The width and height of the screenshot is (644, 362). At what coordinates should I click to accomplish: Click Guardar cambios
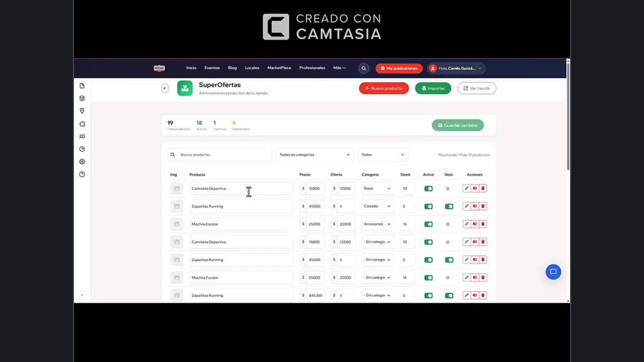[x=457, y=125]
